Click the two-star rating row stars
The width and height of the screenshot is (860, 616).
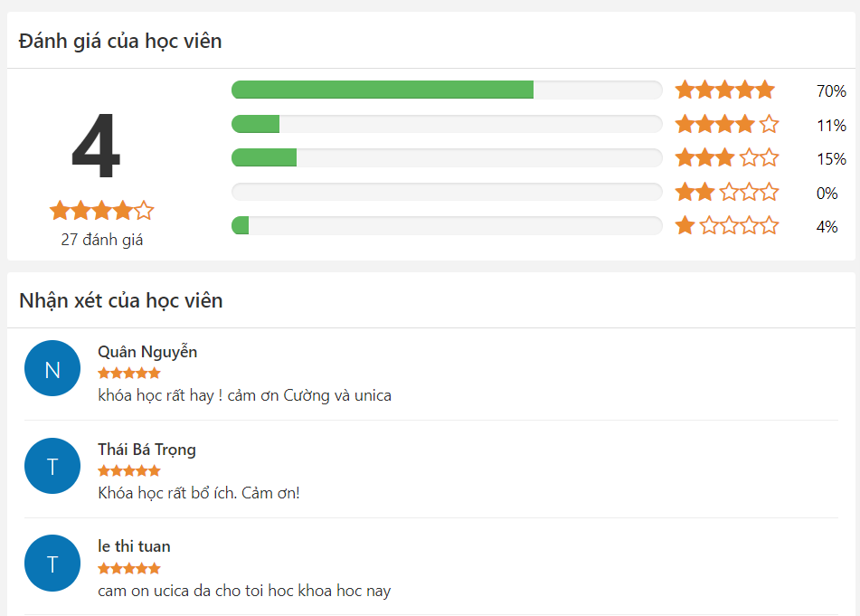725,192
